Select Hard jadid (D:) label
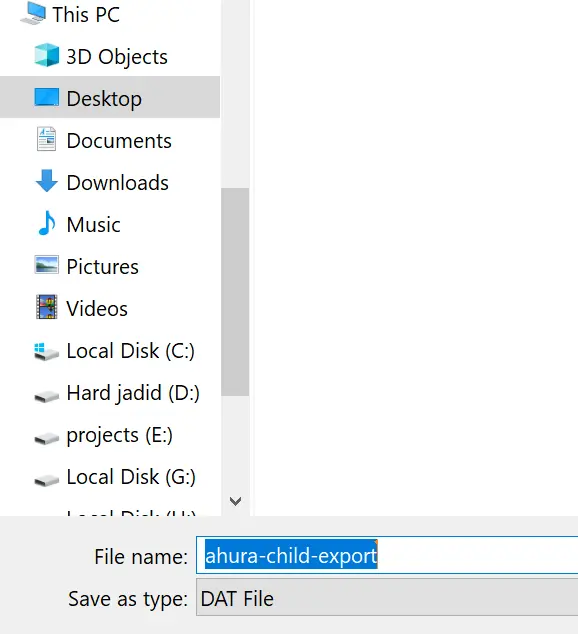The image size is (578, 634). pos(133,393)
